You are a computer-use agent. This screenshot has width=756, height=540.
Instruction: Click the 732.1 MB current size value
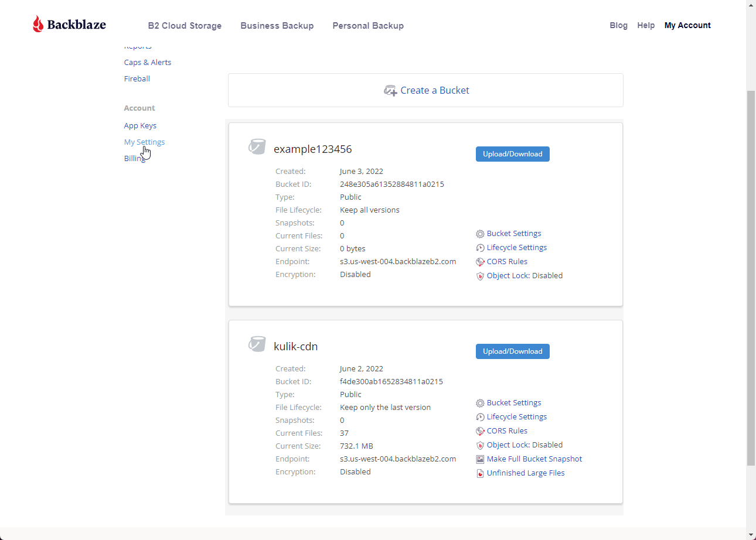pyautogui.click(x=356, y=446)
